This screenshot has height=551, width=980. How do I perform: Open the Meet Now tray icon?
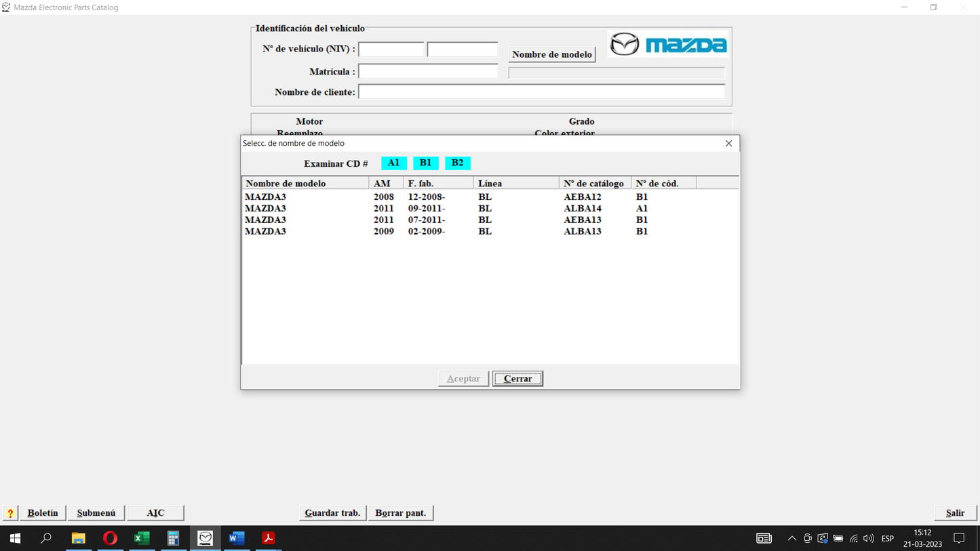[x=807, y=538]
